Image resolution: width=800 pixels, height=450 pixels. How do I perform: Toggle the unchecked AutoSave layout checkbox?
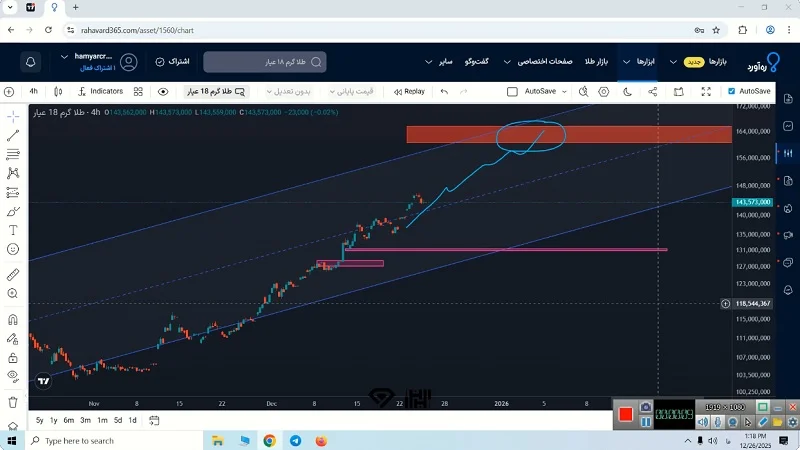(513, 91)
